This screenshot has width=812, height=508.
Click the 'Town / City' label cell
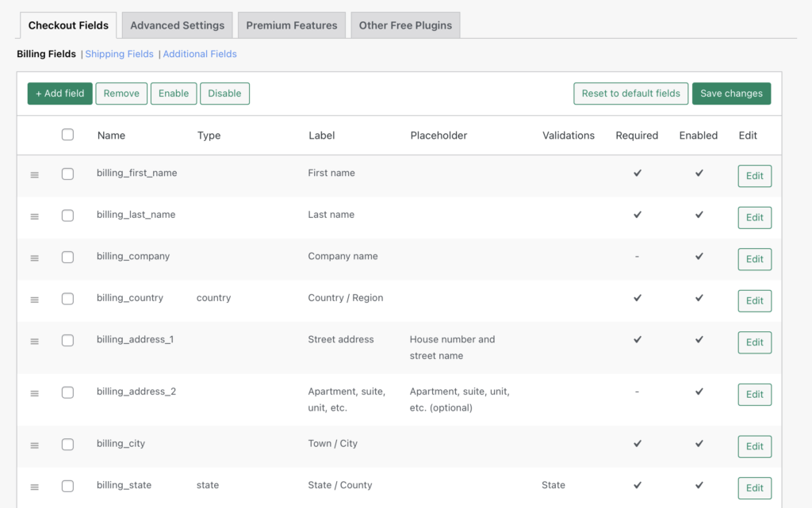(332, 444)
